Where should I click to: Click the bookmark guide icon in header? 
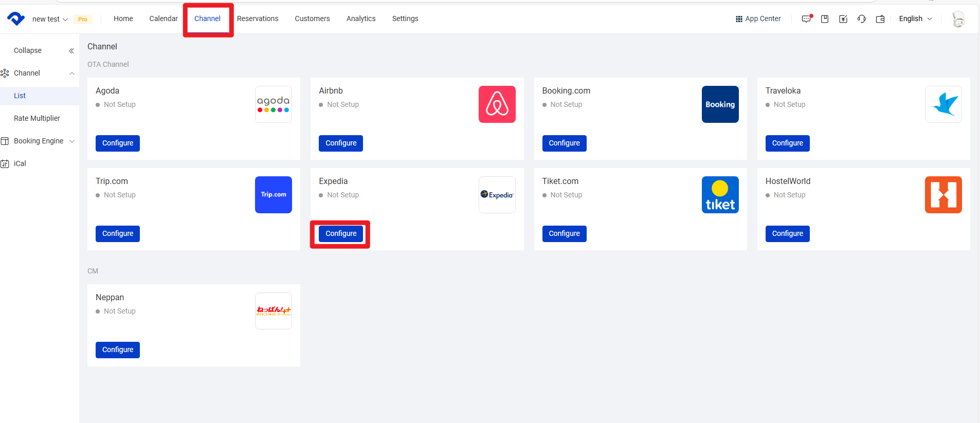pyautogui.click(x=825, y=19)
